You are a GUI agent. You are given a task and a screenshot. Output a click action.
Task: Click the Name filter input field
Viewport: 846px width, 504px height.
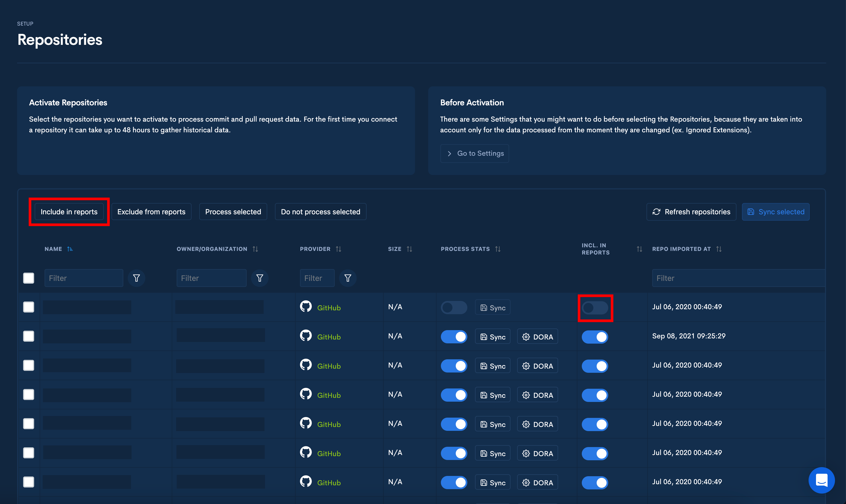[x=84, y=278]
